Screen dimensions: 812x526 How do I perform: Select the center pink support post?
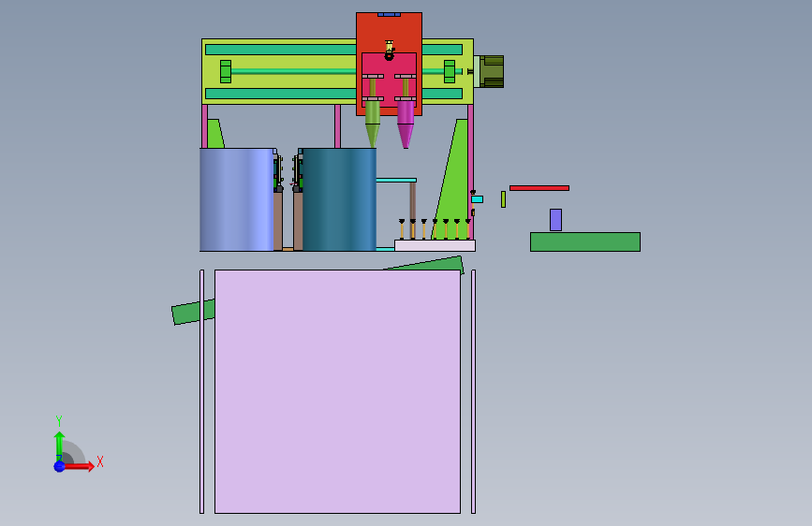point(338,126)
